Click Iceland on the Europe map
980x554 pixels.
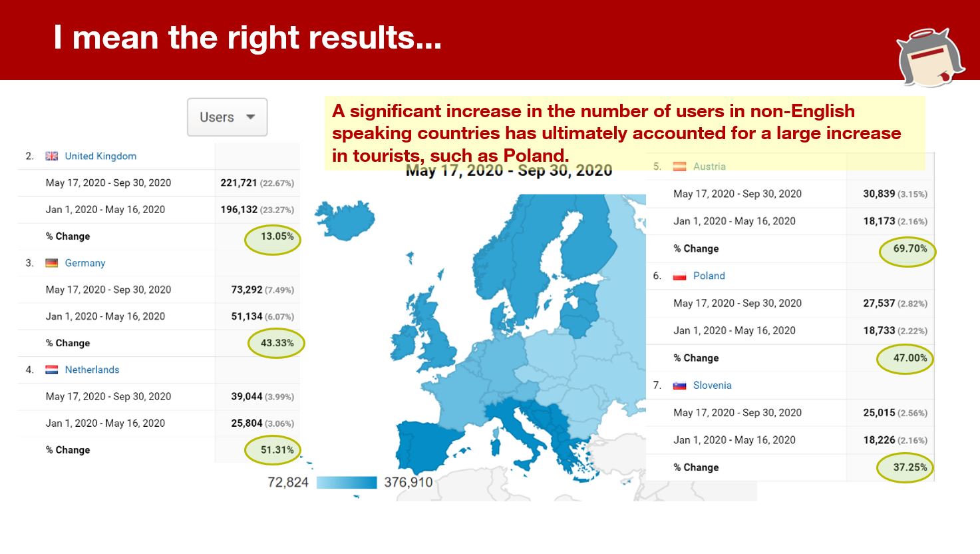345,220
